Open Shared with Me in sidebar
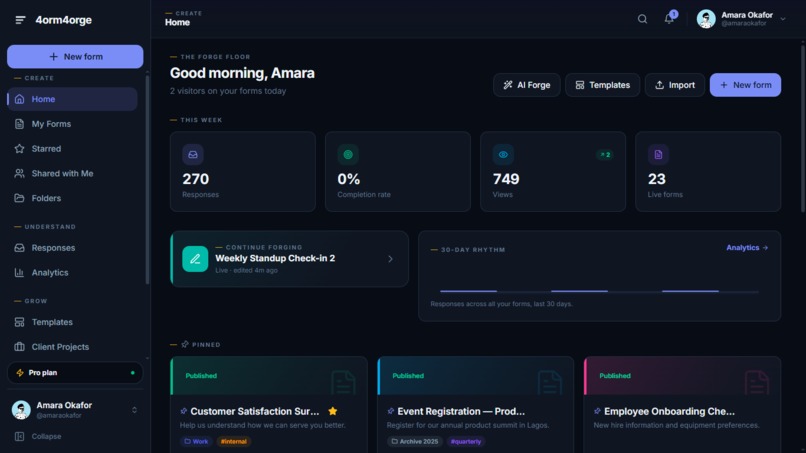 (72, 173)
